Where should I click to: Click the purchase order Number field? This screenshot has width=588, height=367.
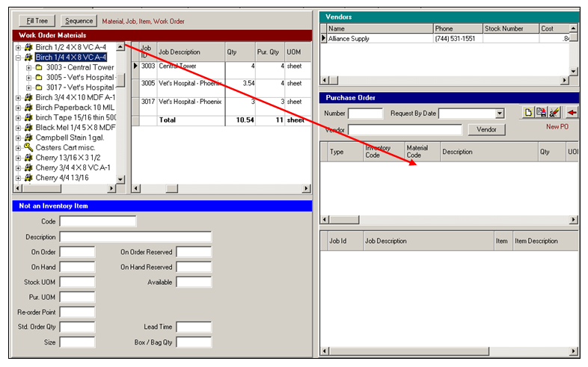(365, 114)
